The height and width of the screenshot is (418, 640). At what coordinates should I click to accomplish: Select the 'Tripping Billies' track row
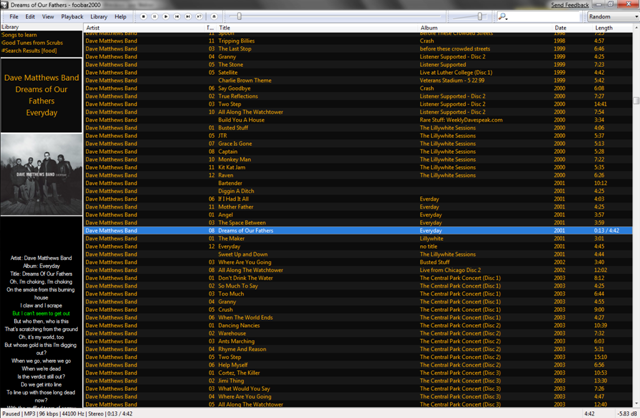click(358, 41)
